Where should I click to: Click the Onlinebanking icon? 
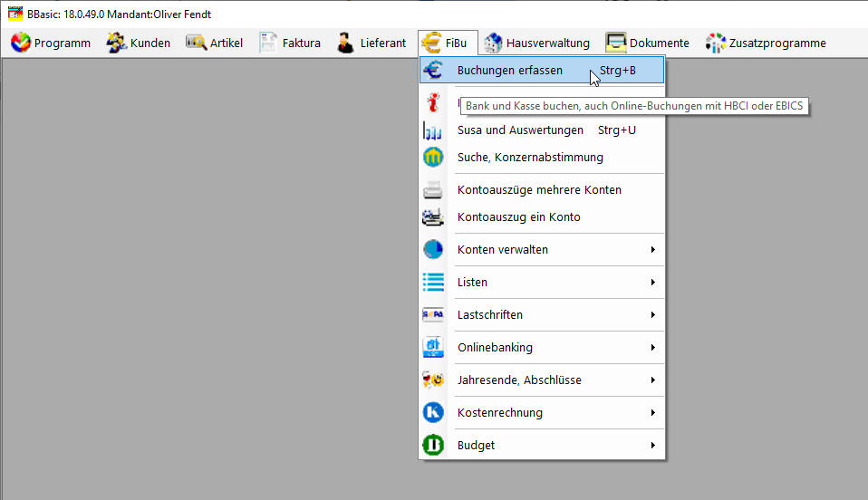click(433, 347)
